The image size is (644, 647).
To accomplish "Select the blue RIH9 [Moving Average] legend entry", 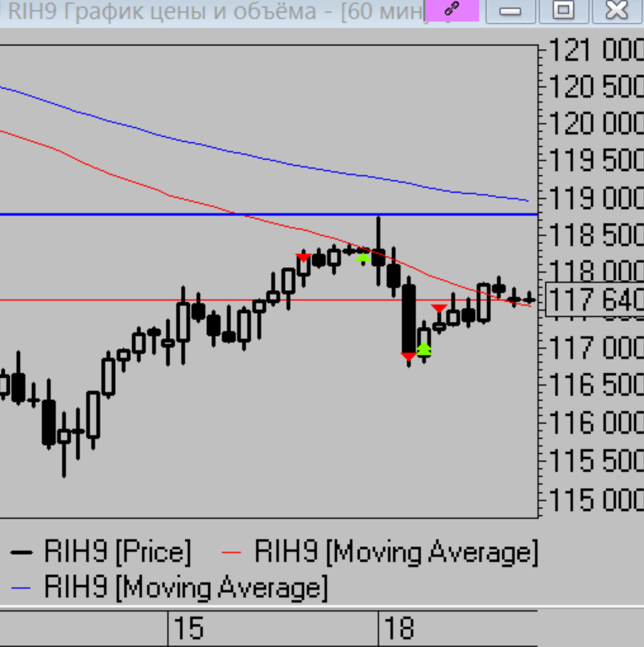I will click(x=169, y=586).
